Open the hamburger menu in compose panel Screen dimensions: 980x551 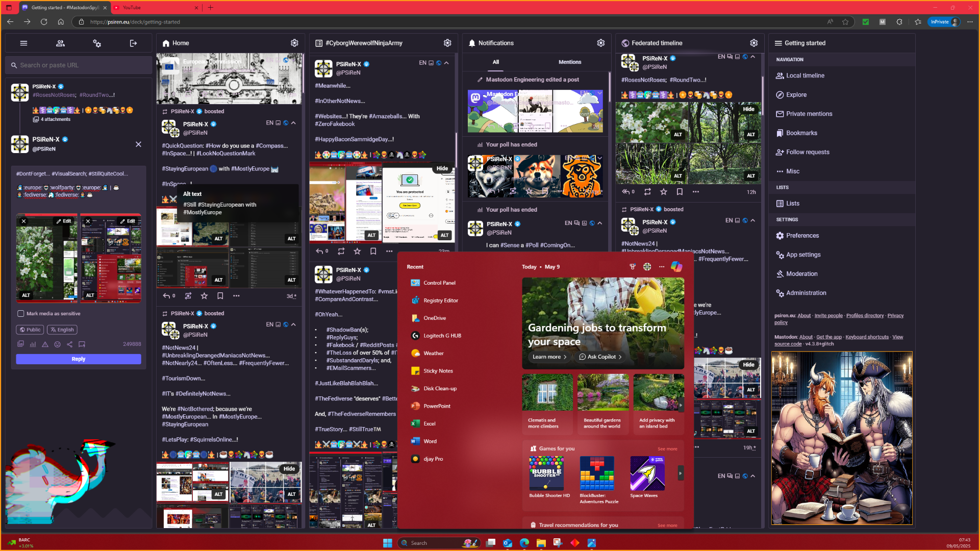(x=23, y=43)
